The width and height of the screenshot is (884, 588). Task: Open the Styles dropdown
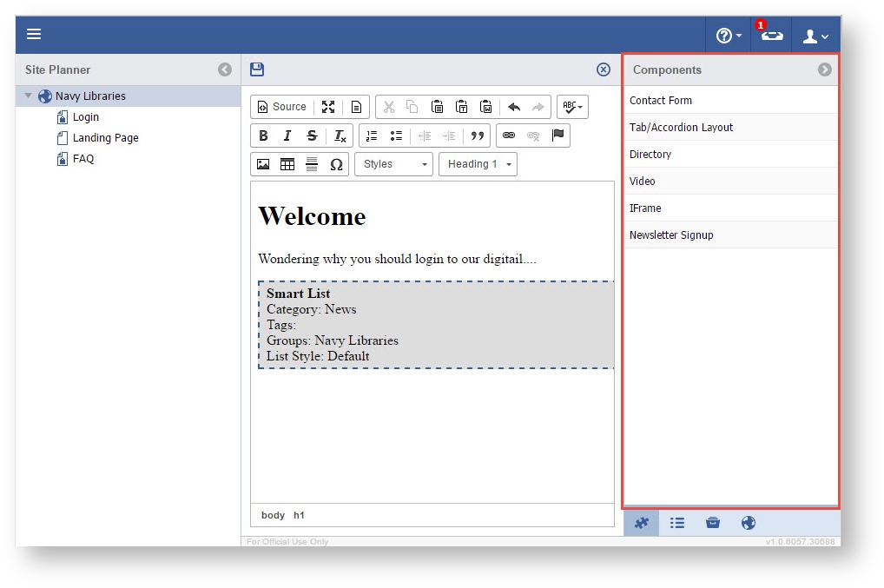point(393,164)
